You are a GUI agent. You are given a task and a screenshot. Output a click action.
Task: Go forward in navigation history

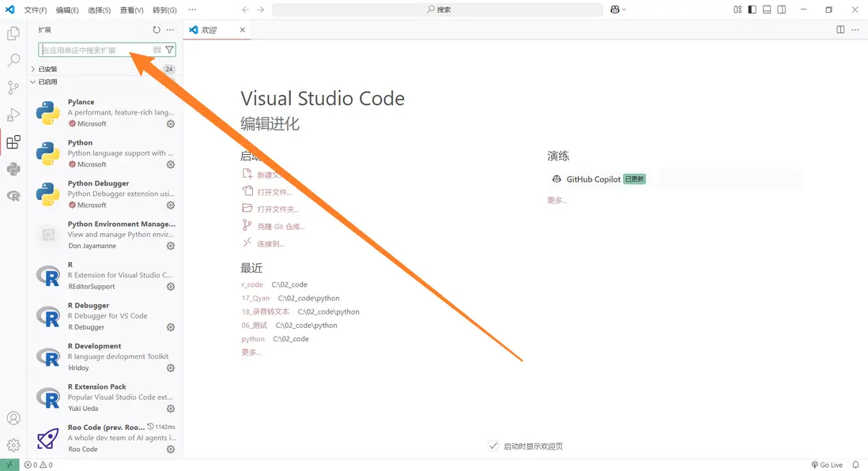[261, 9]
